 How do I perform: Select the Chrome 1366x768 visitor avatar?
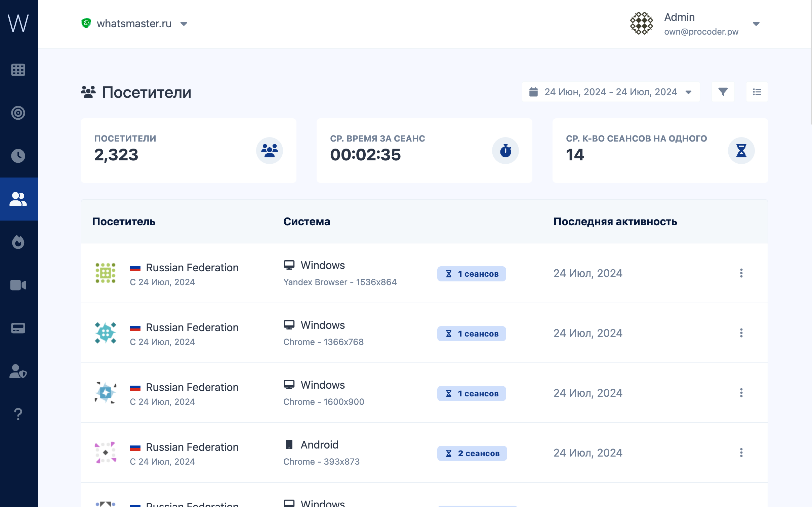[x=106, y=333]
